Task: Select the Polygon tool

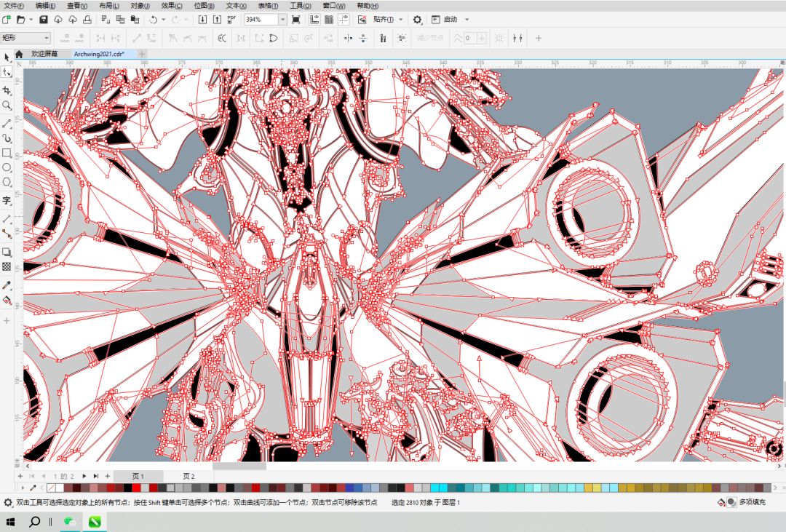Action: [x=7, y=182]
